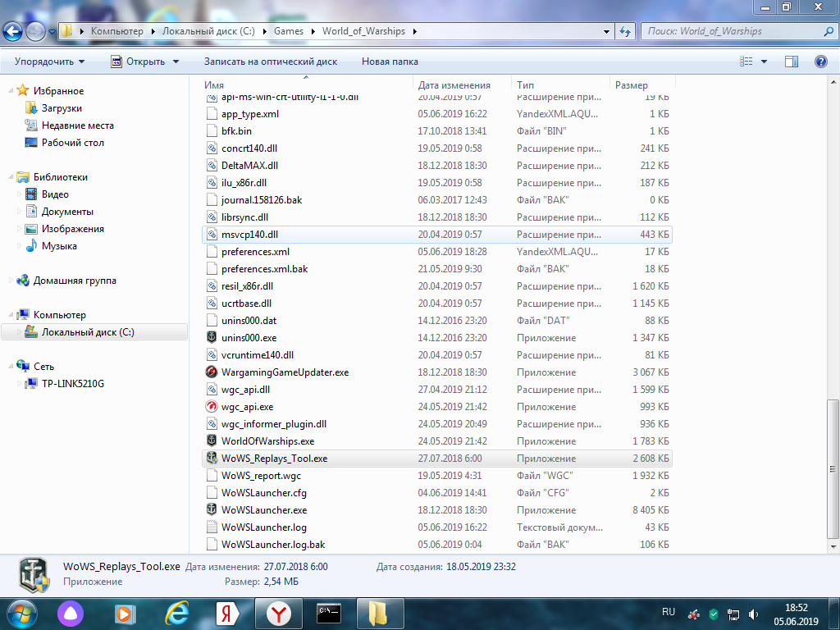The width and height of the screenshot is (840, 630).
Task: Sort by the Тип column header
Action: tap(561, 84)
